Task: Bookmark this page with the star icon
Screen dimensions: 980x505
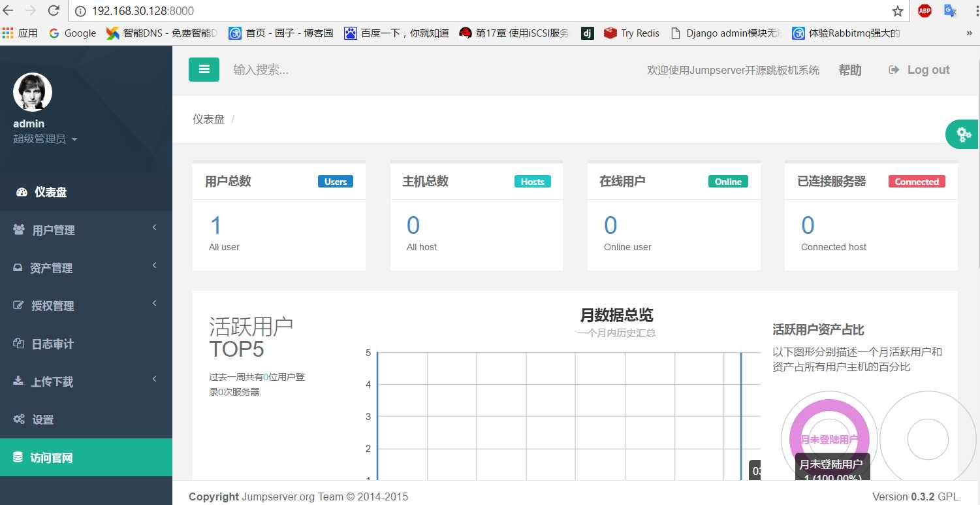Action: click(x=898, y=11)
